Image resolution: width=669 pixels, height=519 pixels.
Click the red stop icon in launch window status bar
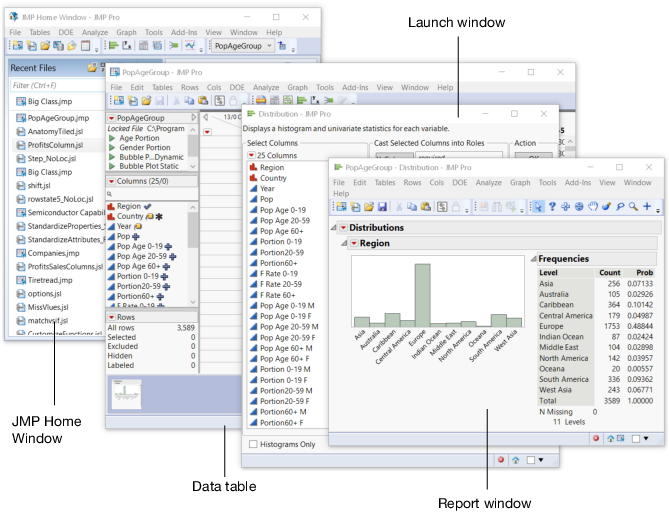pos(501,460)
